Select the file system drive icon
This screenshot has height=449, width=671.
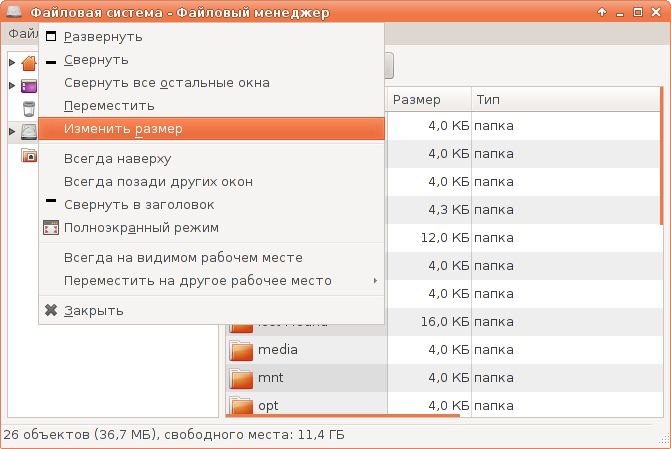(x=29, y=132)
